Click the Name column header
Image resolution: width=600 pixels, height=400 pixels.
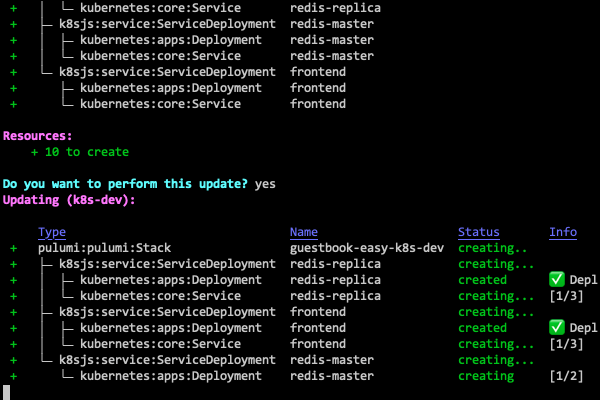tap(304, 232)
